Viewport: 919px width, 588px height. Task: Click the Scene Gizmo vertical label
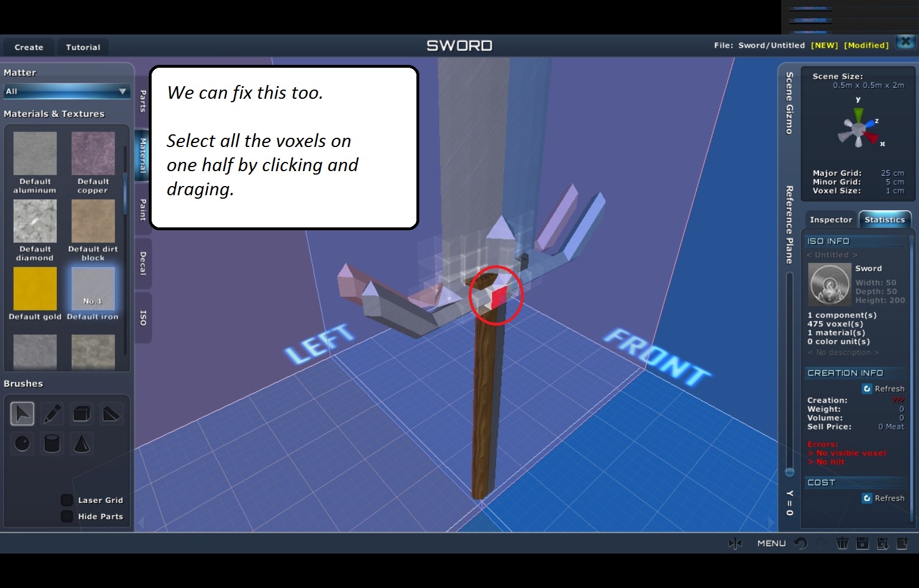coord(790,103)
